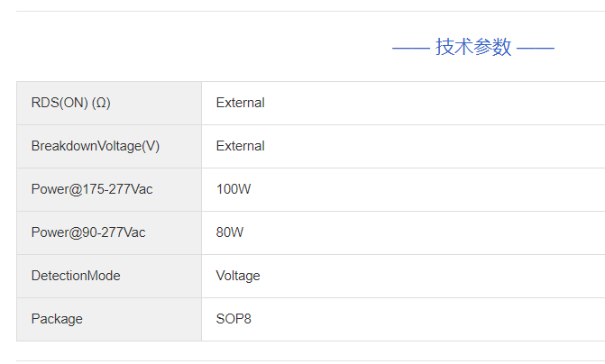The image size is (605, 364).
Task: Select the RDS(ON) (Ω) label cell
Action: point(109,103)
